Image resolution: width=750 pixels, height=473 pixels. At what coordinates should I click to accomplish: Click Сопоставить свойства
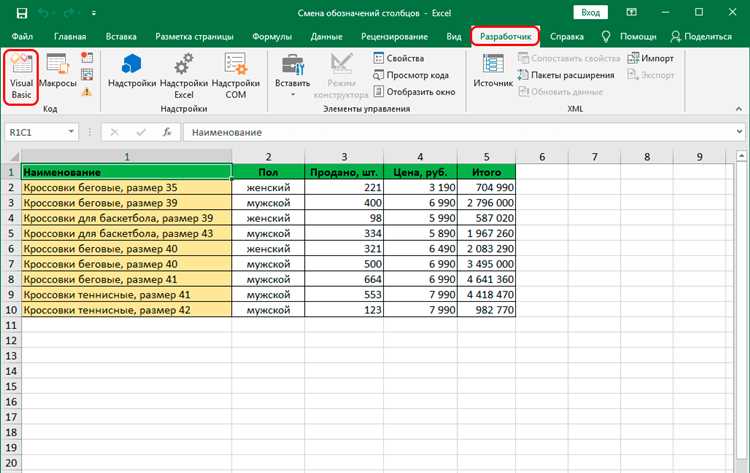point(569,58)
